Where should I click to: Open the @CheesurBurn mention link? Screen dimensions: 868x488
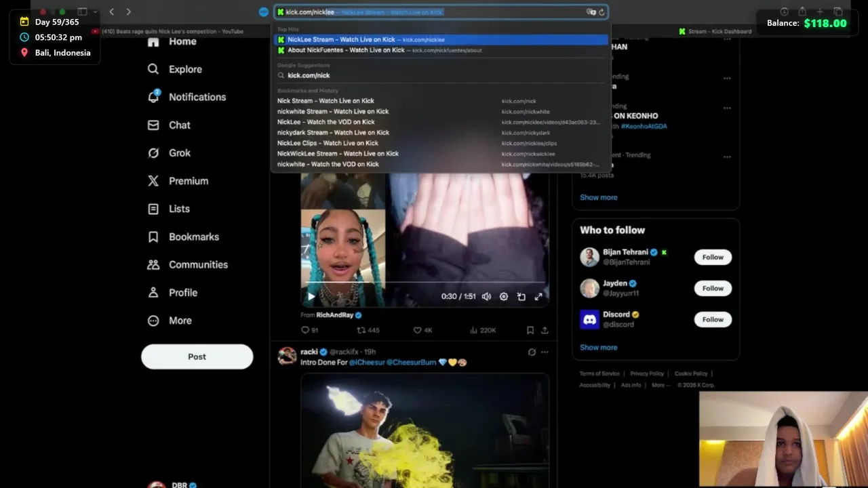(x=412, y=363)
